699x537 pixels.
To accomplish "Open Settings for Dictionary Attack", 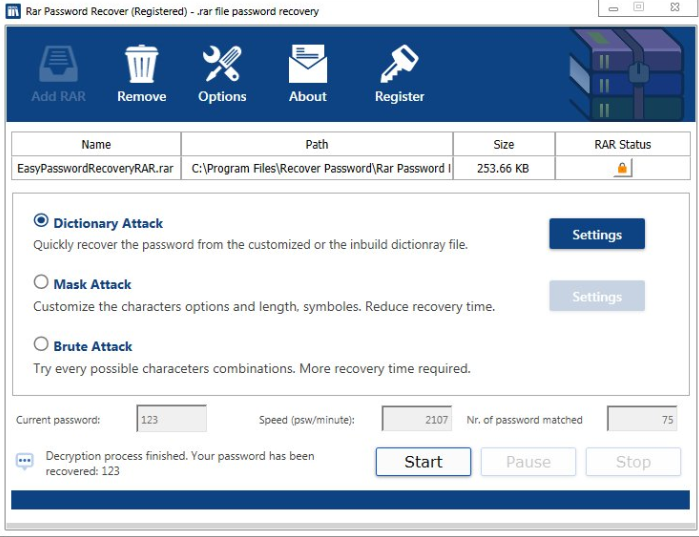I will point(597,234).
